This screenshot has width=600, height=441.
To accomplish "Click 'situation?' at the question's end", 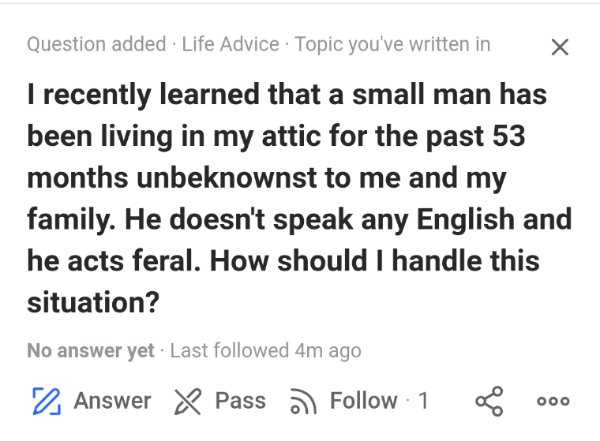I will click(x=93, y=302).
